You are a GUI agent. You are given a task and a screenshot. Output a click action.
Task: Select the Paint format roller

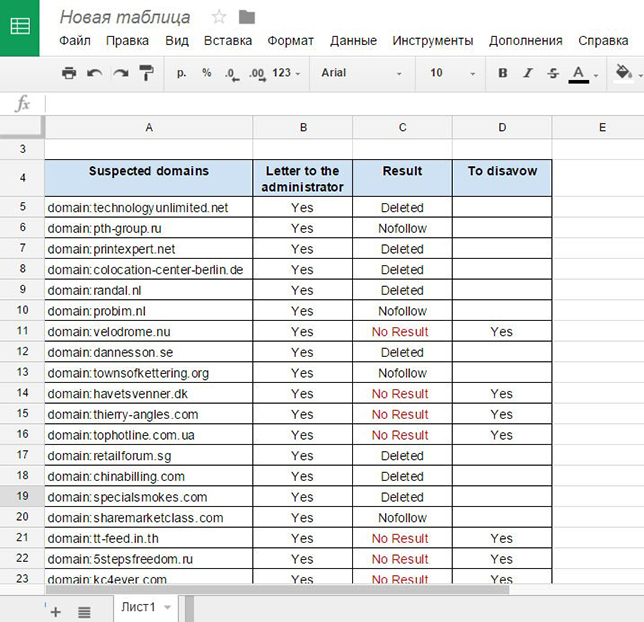click(x=147, y=73)
